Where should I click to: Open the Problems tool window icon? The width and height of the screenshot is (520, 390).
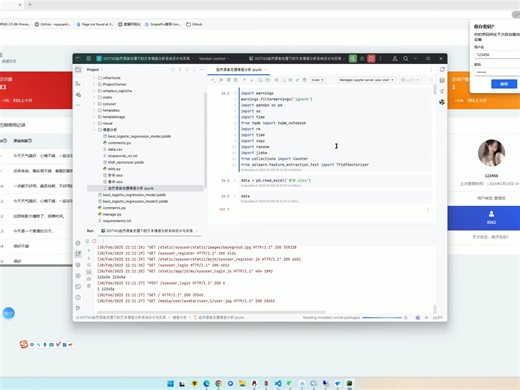[78, 297]
